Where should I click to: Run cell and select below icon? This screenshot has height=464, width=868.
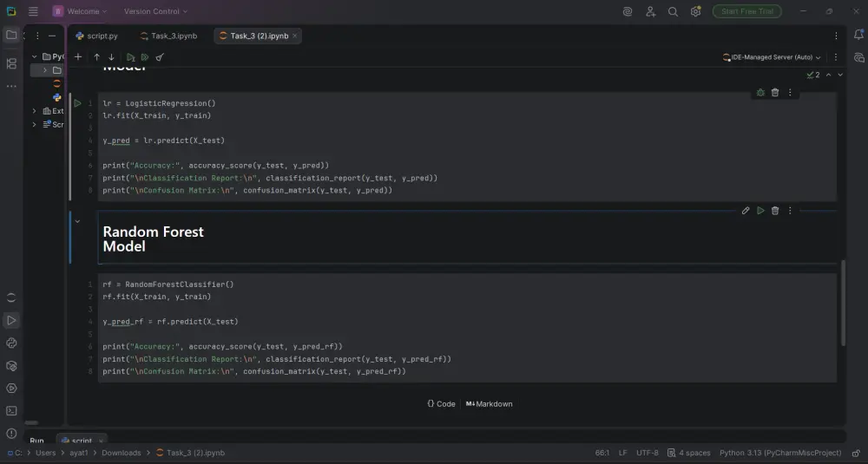click(131, 57)
